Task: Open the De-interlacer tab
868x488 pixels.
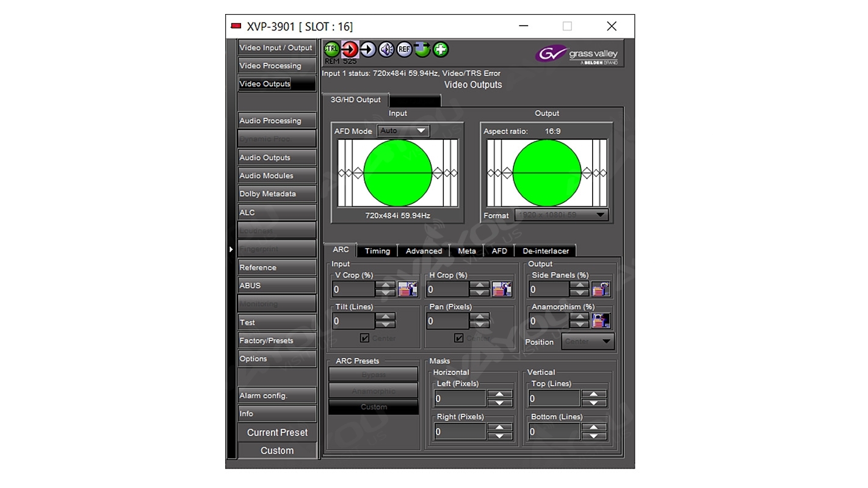Action: click(545, 251)
